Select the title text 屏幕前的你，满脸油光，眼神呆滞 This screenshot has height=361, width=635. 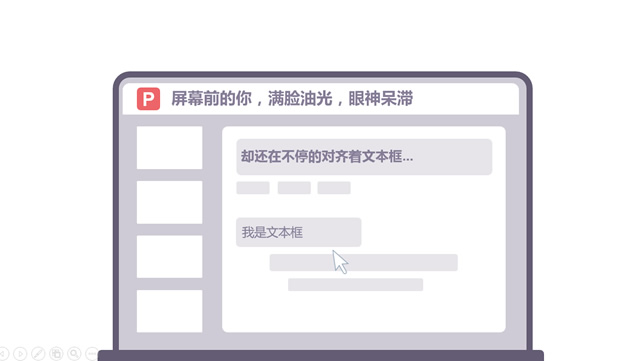click(x=292, y=99)
